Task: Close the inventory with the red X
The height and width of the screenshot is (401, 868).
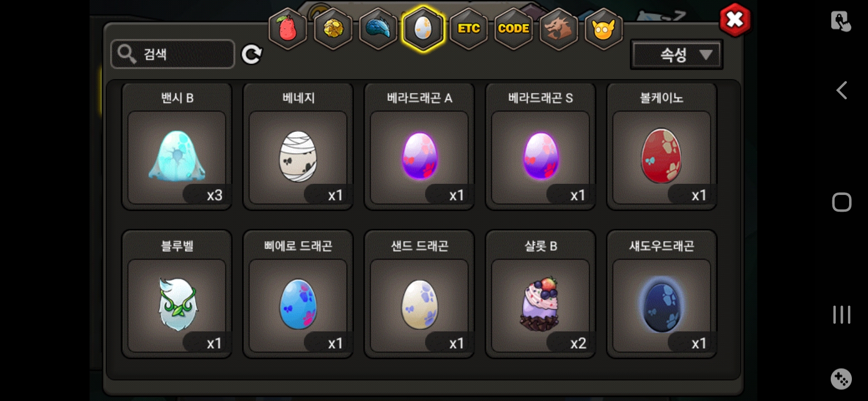Action: pos(735,20)
